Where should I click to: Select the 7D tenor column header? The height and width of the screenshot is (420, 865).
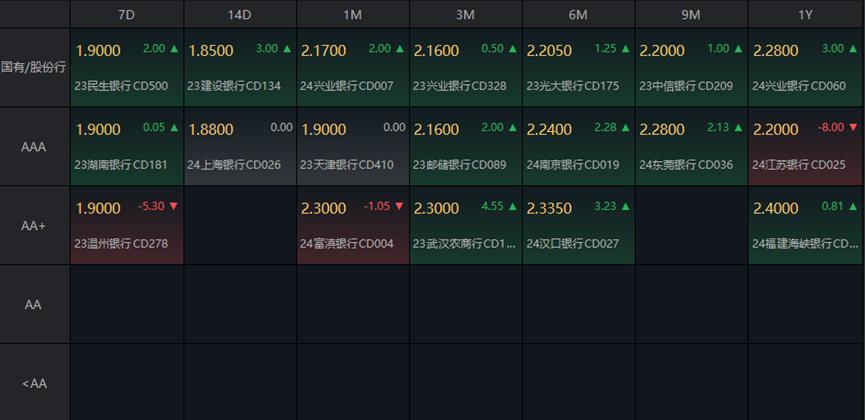(x=126, y=15)
